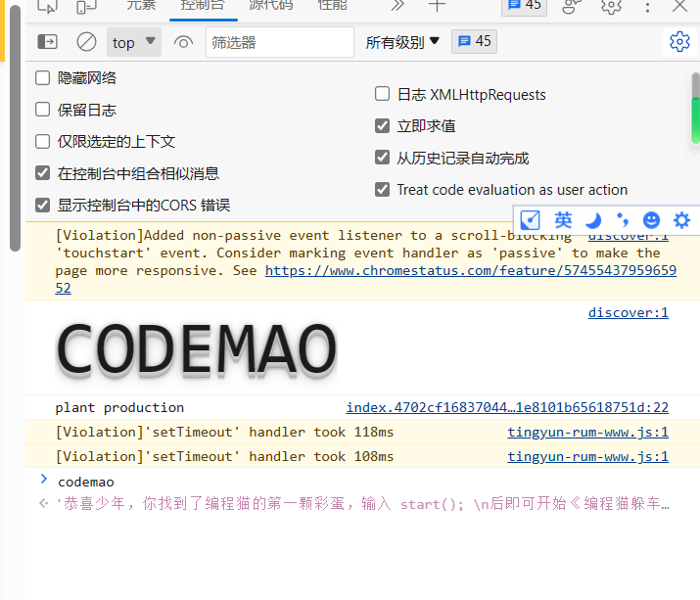The height and width of the screenshot is (600, 700).
Task: Click the 'setTimeout' handler took 108ms message
Action: click(224, 457)
